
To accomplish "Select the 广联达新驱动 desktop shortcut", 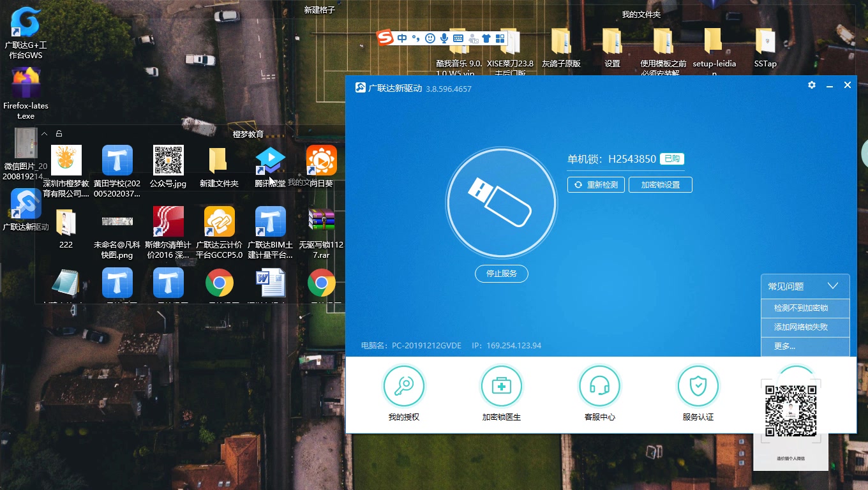I will [x=26, y=210].
